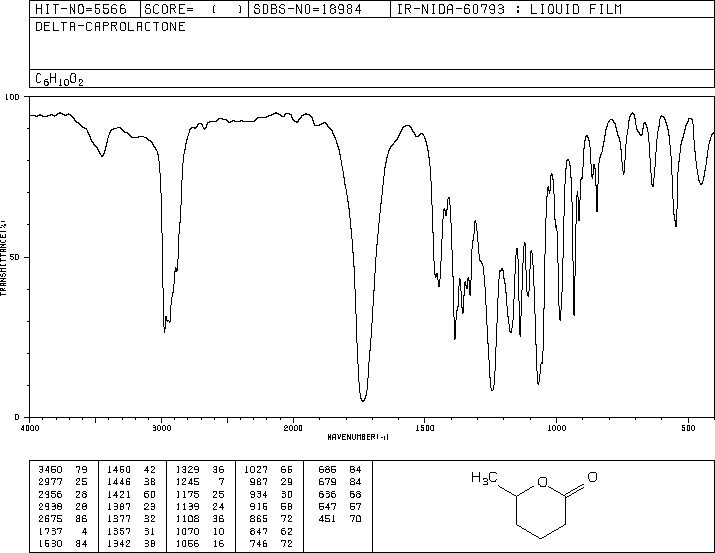715x553 pixels.
Task: Click transmittance 10 beside peak 1070
Action: [218, 531]
